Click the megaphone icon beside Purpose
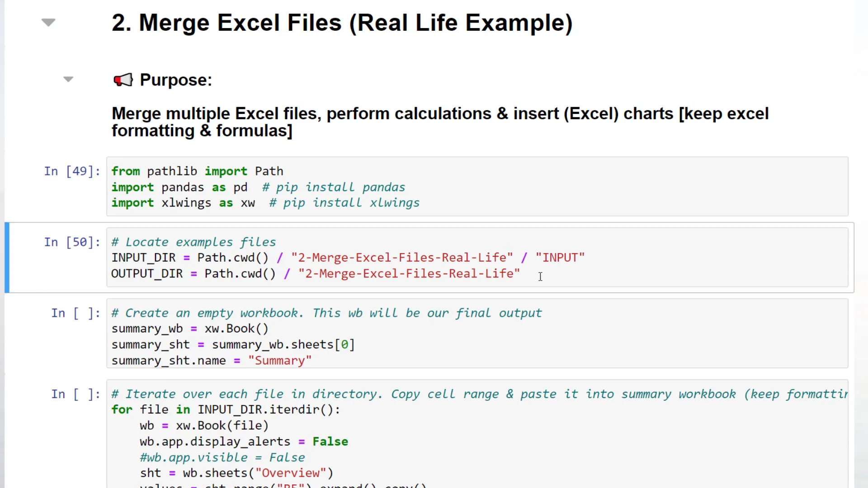 (x=123, y=80)
